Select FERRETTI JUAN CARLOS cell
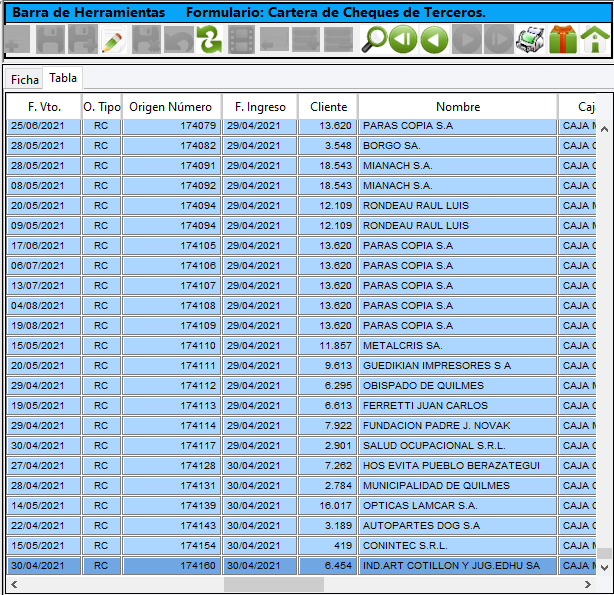614x595 pixels. pyautogui.click(x=457, y=406)
